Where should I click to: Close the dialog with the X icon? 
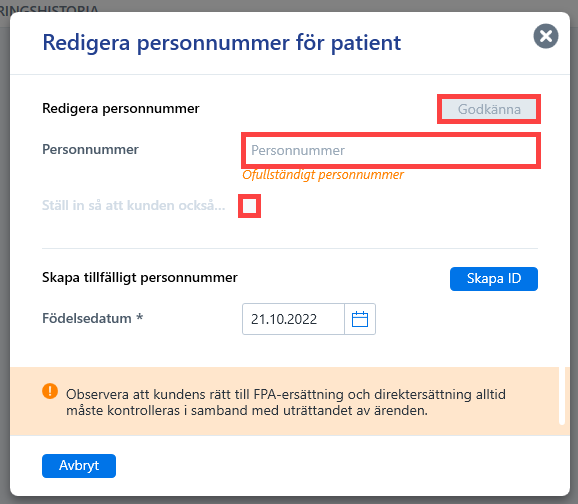click(546, 36)
